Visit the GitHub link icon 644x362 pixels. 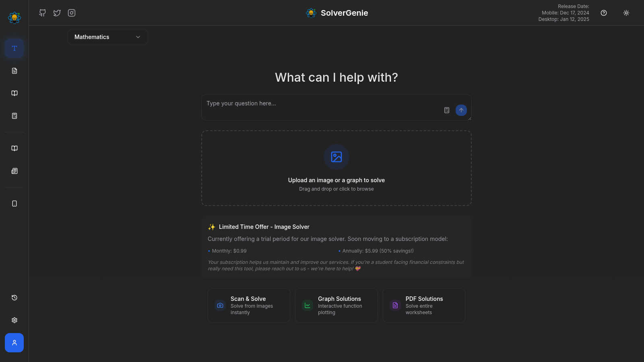(x=43, y=13)
